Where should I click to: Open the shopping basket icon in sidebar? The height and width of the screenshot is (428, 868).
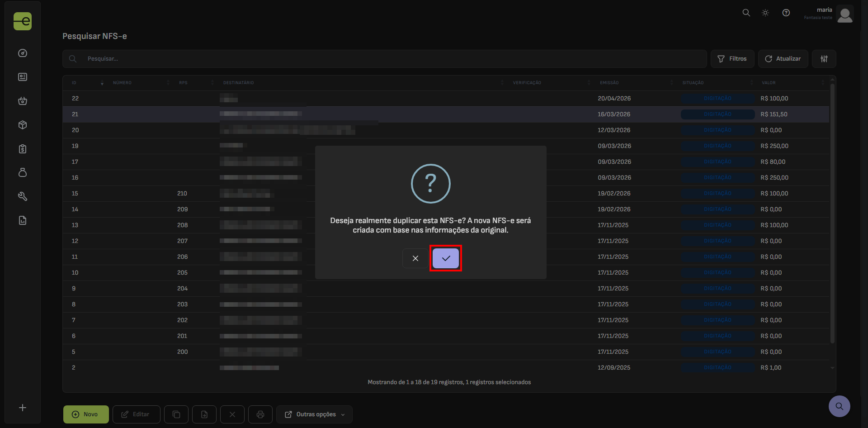(x=23, y=101)
